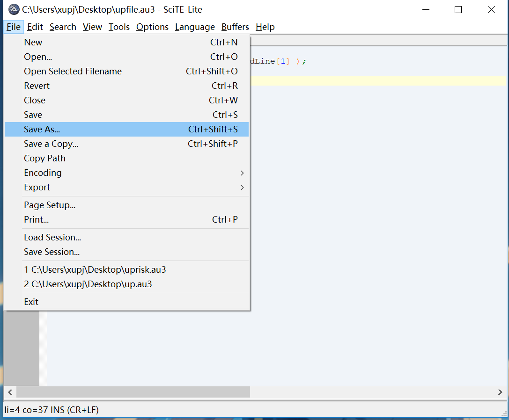
Task: Open the View menu
Action: point(92,27)
